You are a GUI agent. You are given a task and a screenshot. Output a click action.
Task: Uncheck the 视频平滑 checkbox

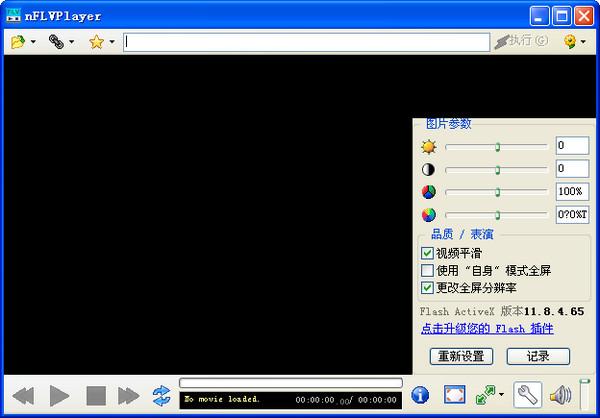point(427,254)
